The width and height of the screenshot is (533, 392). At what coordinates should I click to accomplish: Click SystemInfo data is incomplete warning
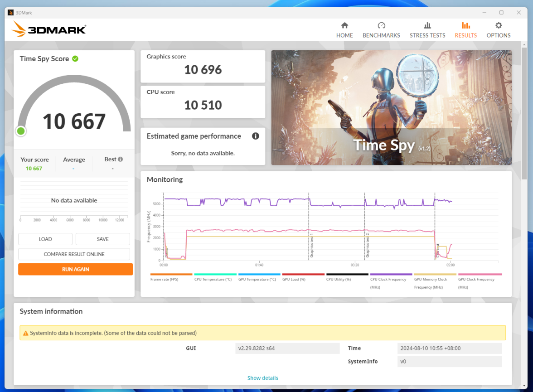(x=262, y=333)
